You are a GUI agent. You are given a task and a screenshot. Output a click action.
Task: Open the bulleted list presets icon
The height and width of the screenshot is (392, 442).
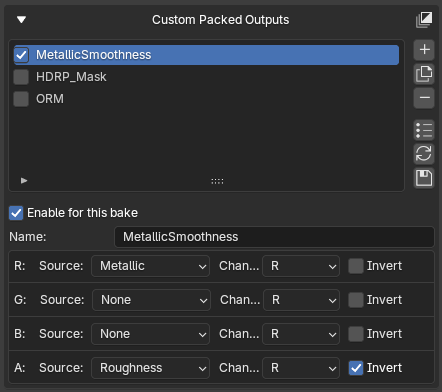click(424, 130)
